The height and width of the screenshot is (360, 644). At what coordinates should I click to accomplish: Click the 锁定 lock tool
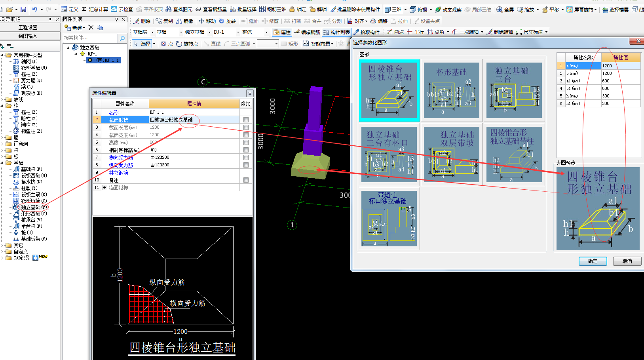coord(298,9)
